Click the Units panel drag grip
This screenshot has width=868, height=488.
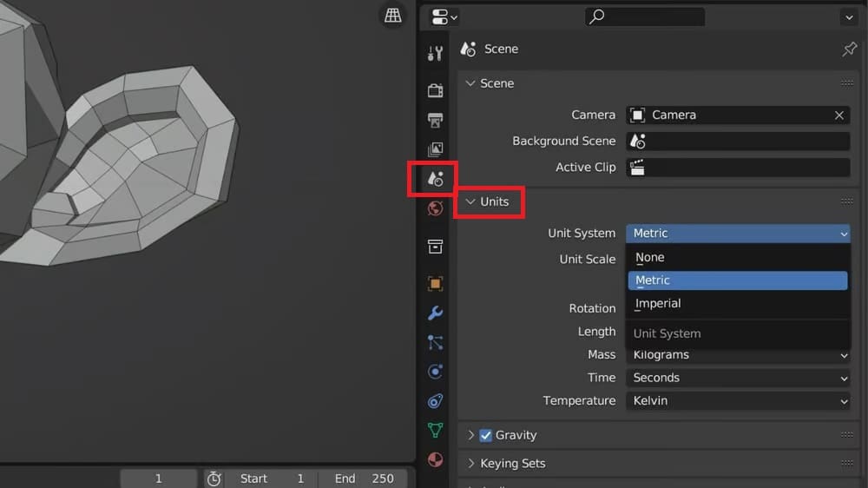pyautogui.click(x=847, y=201)
